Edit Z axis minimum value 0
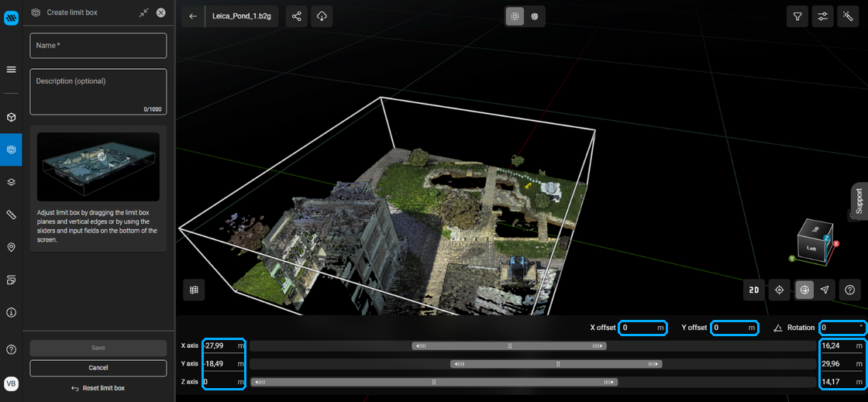The image size is (868, 402). tap(224, 382)
